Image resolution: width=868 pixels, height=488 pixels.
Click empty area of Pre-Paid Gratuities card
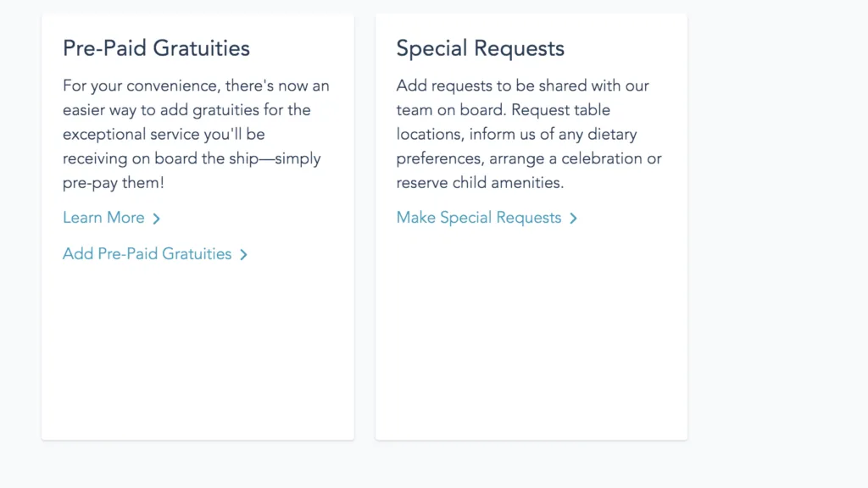[198, 356]
